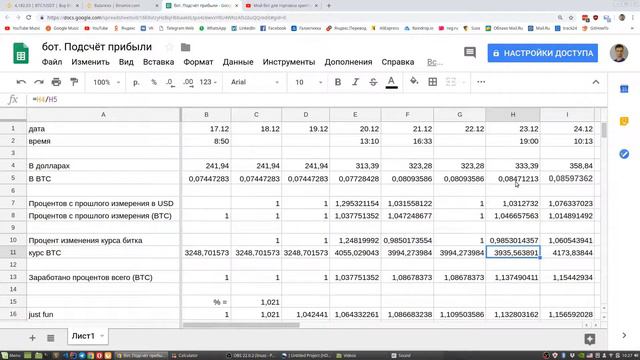Open the font size 10 dropdown
The image size is (640, 360).
pos(309,82)
